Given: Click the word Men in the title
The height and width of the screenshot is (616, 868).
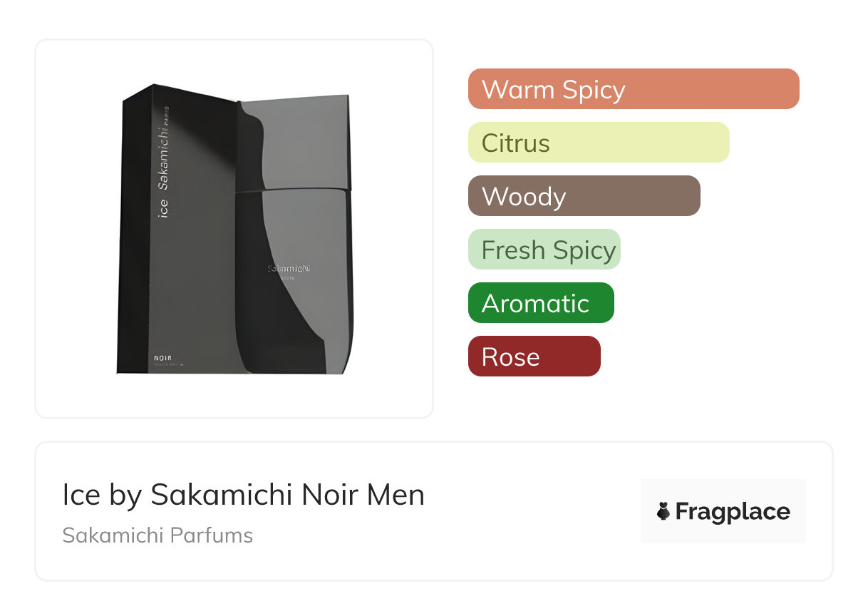Looking at the screenshot, I should pos(396,495).
